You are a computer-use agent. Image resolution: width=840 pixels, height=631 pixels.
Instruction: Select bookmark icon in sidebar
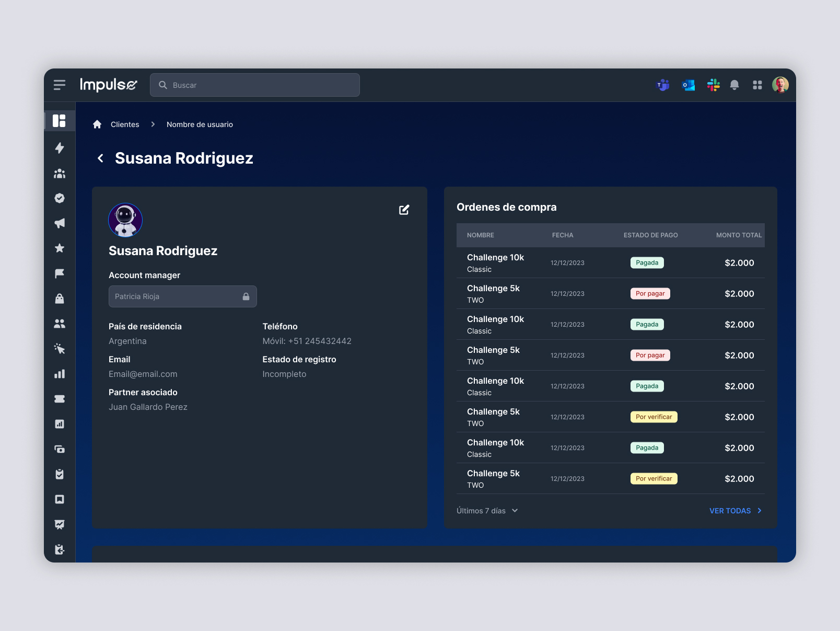tap(60, 499)
